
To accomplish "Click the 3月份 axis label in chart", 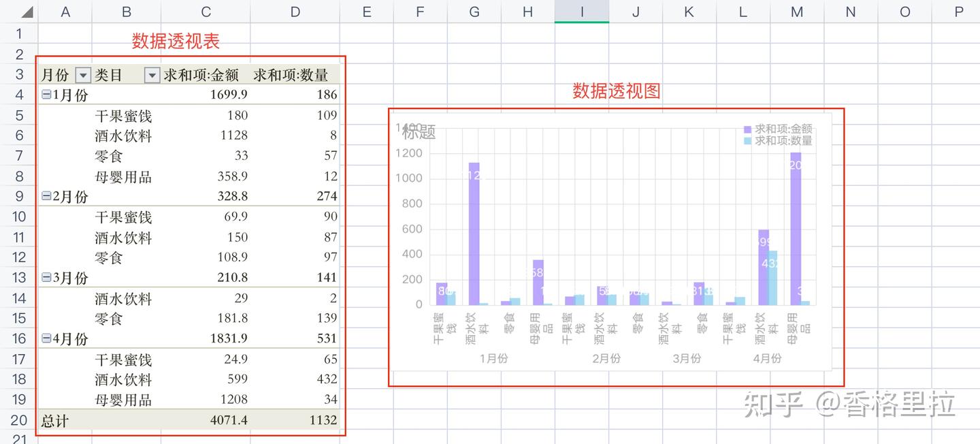I will point(687,358).
